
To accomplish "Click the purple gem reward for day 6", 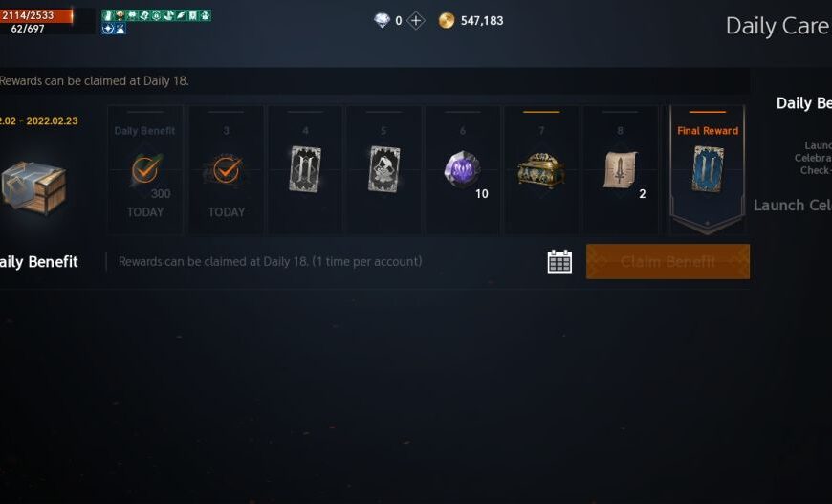I will (x=462, y=170).
